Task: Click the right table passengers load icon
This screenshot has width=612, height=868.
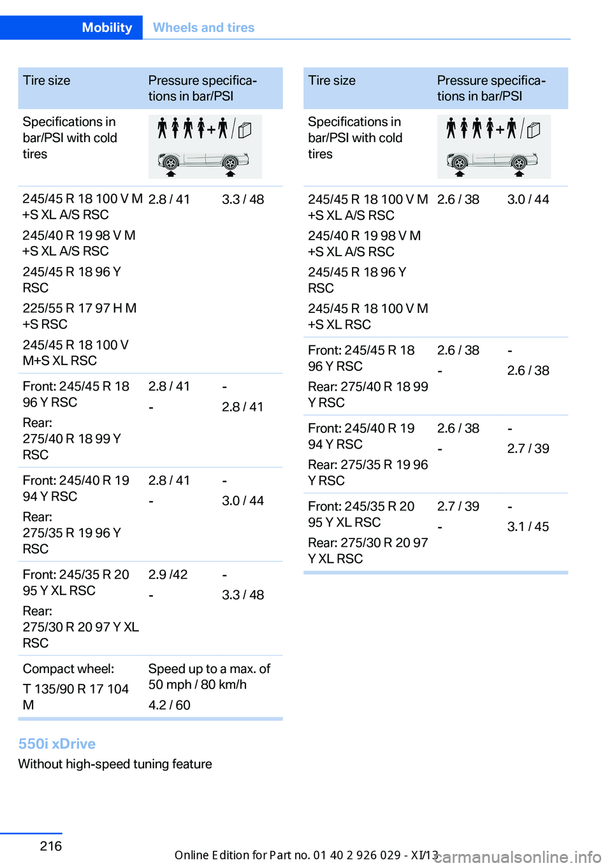Action: coord(481,128)
